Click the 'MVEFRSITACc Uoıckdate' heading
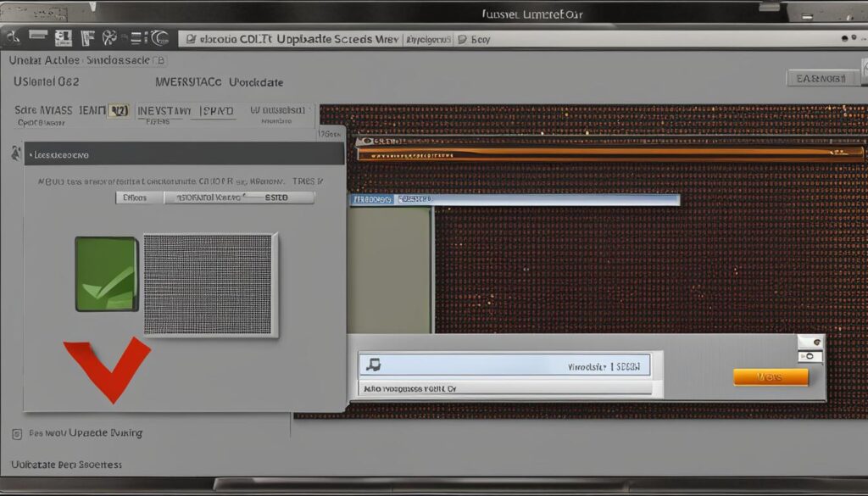The height and width of the screenshot is (496, 868). coord(220,82)
